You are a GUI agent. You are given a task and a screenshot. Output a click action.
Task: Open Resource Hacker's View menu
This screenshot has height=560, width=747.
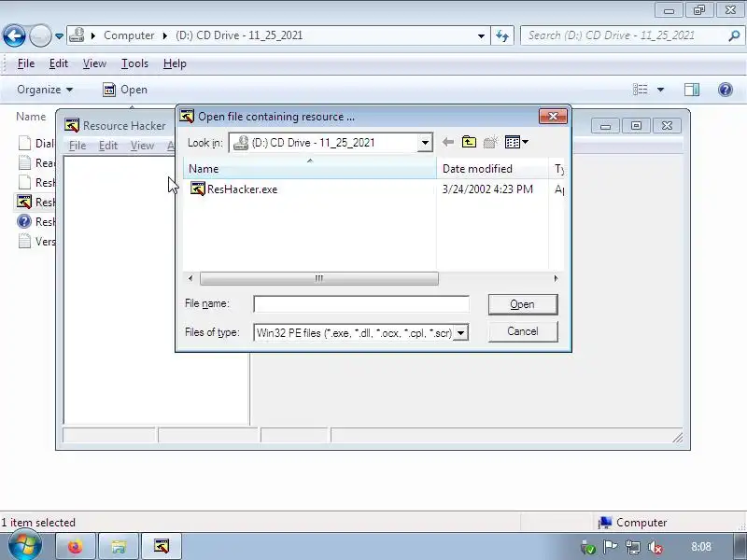142,146
